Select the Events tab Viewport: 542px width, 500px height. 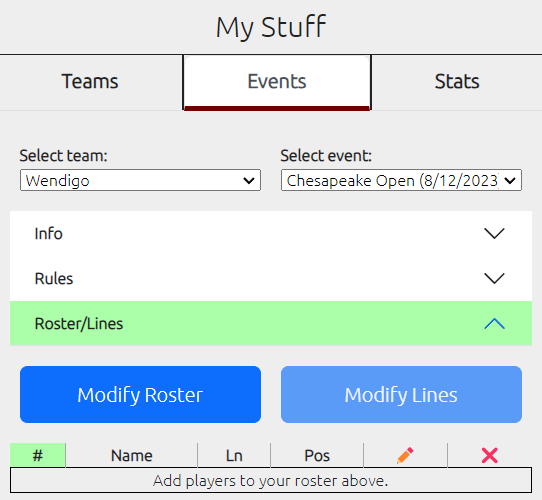click(277, 82)
